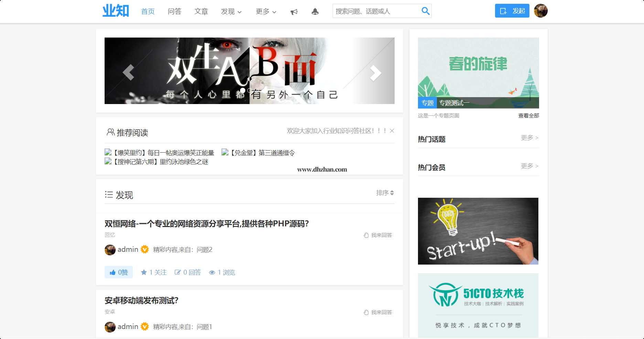The image size is (644, 339).
Task: Open the Start-up chalkboard ad image
Action: (x=478, y=231)
